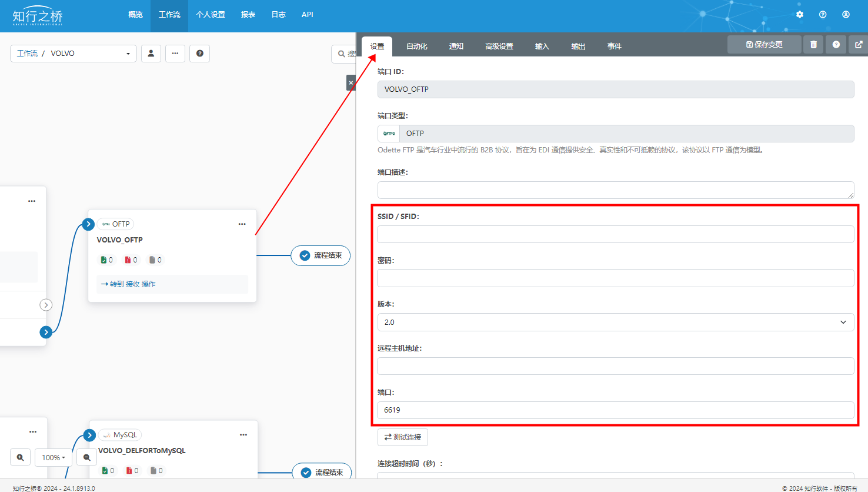Open the help question mark in top bar
868x492 pixels.
point(823,15)
